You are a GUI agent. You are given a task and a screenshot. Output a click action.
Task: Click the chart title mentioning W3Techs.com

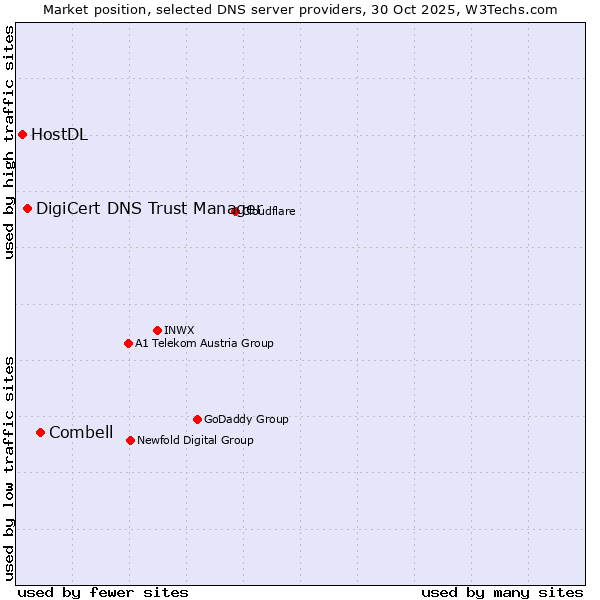[300, 9]
